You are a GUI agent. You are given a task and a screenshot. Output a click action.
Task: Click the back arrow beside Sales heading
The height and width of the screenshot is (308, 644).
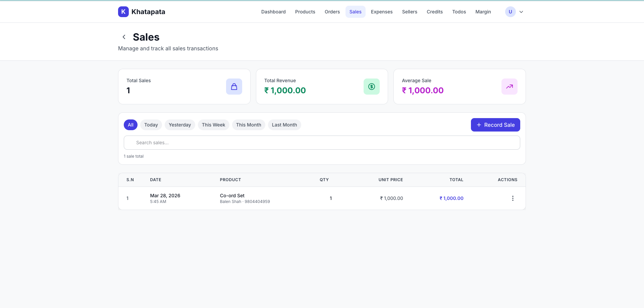click(124, 37)
